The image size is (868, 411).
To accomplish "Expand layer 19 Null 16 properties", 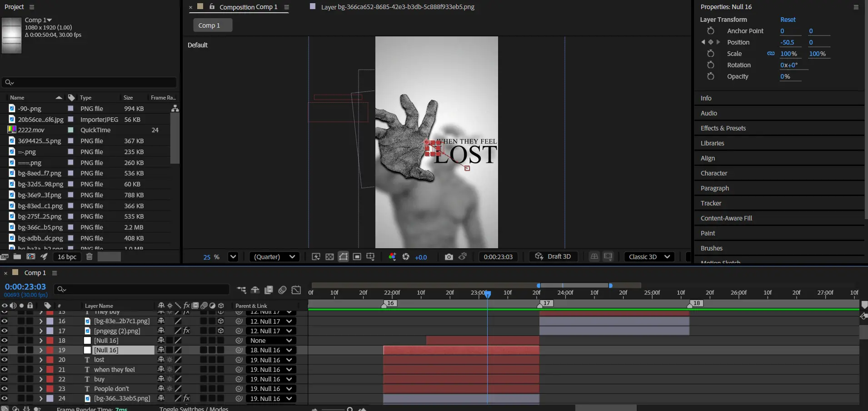I will (41, 350).
